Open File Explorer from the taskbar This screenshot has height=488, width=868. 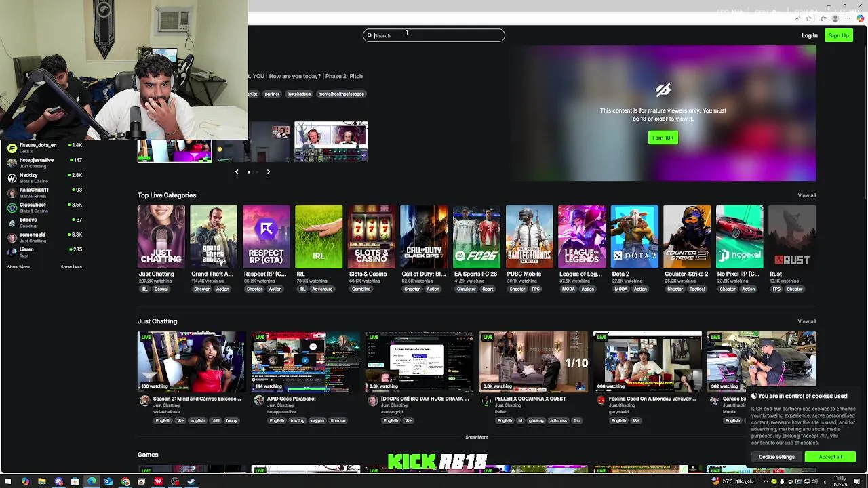(42, 482)
